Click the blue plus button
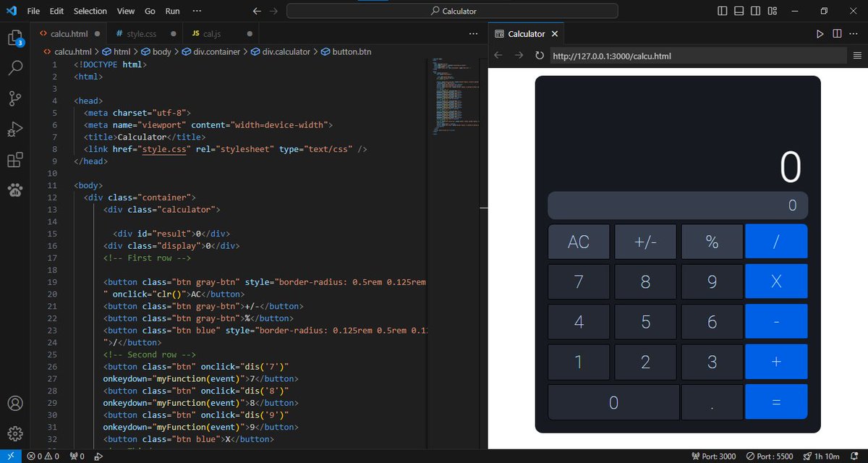The height and width of the screenshot is (463, 868). coord(776,362)
